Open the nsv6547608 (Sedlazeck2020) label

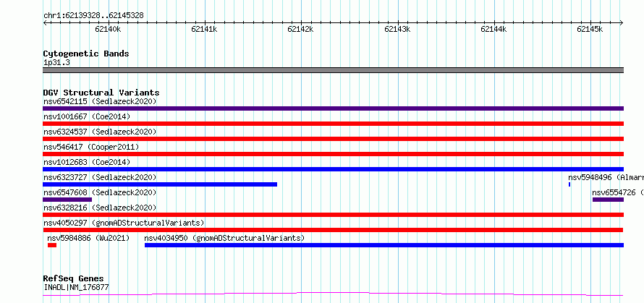(100, 192)
